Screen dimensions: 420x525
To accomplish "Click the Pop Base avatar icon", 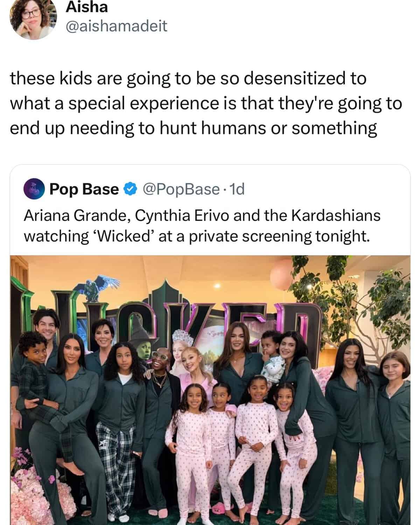I will 34,189.
